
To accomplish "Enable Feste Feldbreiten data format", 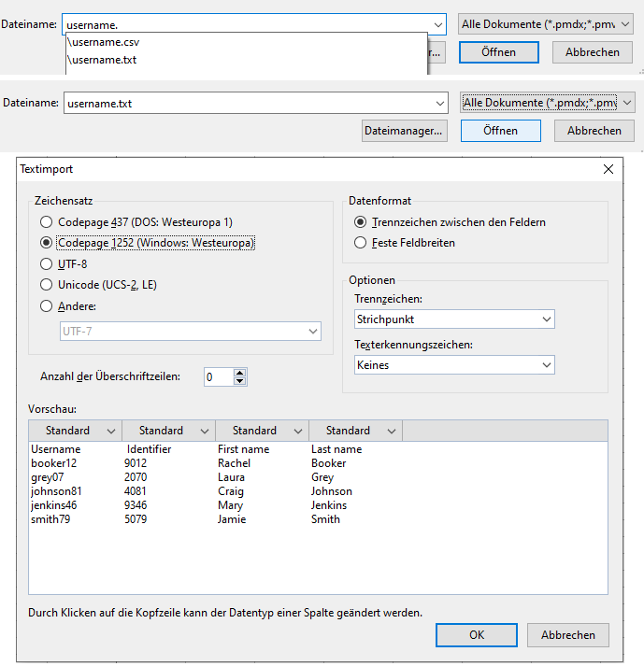I will click(x=361, y=243).
